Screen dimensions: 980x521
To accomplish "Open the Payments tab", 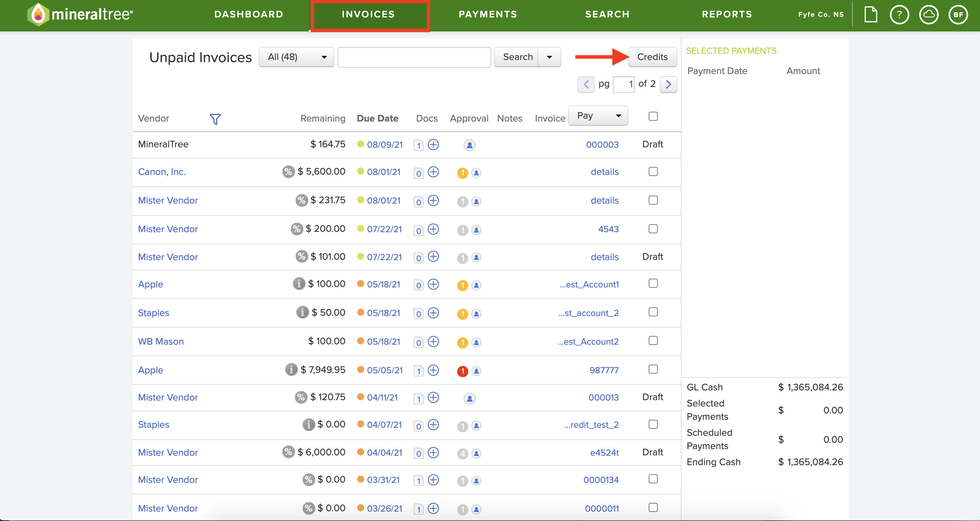I will point(488,14).
